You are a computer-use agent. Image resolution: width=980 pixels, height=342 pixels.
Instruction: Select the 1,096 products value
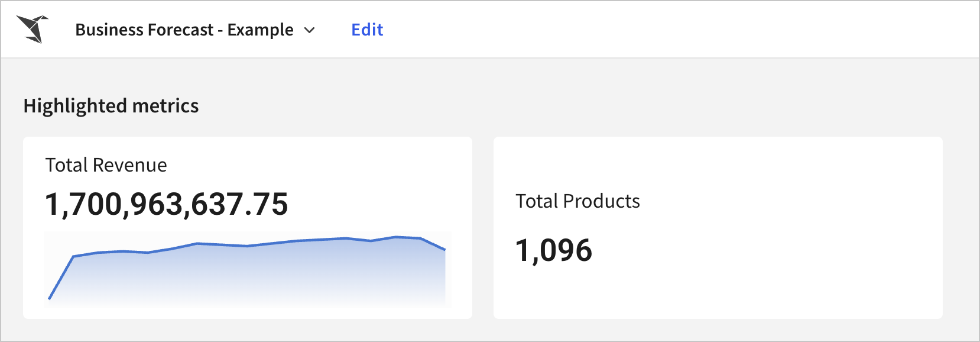554,250
